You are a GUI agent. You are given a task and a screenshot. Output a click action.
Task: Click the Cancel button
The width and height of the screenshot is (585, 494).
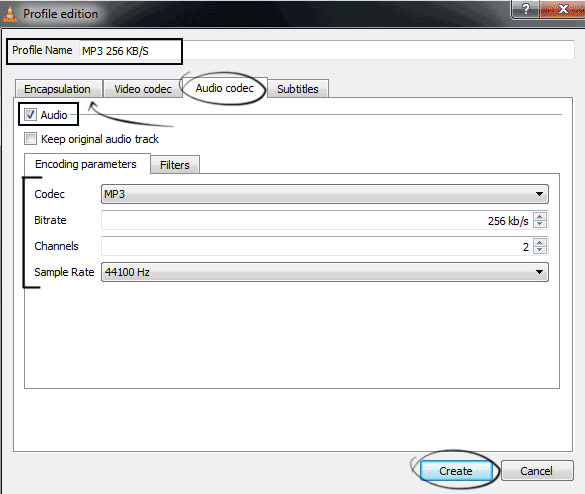(536, 471)
